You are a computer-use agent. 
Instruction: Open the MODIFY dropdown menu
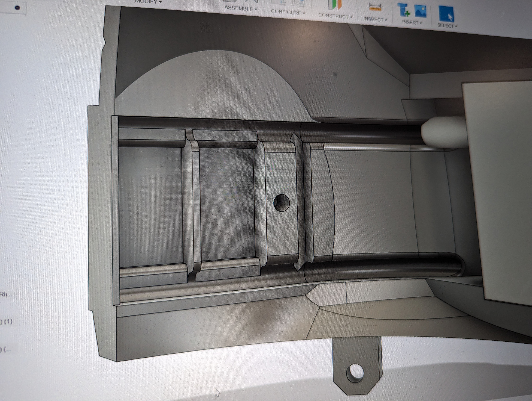[x=148, y=2]
